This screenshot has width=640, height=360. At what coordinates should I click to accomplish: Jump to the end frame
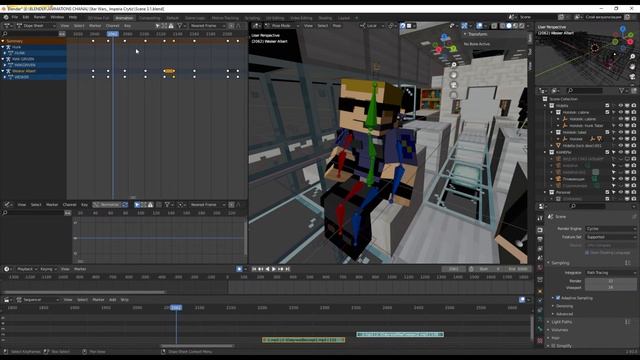click(287, 269)
